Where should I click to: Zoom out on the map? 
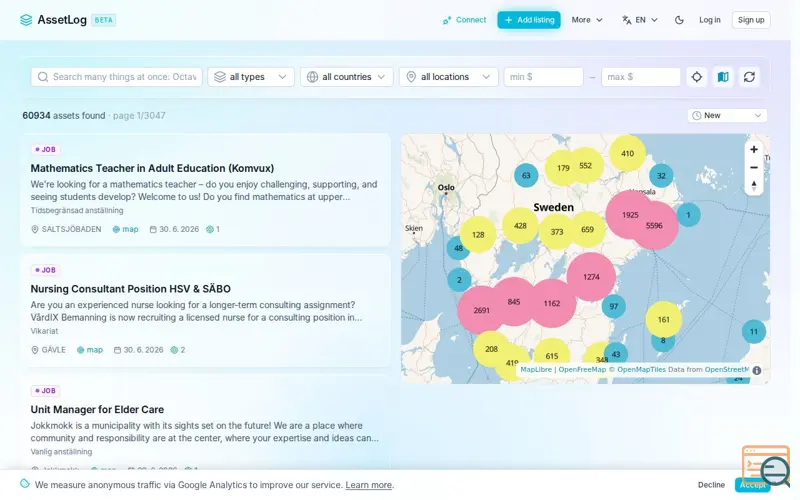click(x=754, y=167)
